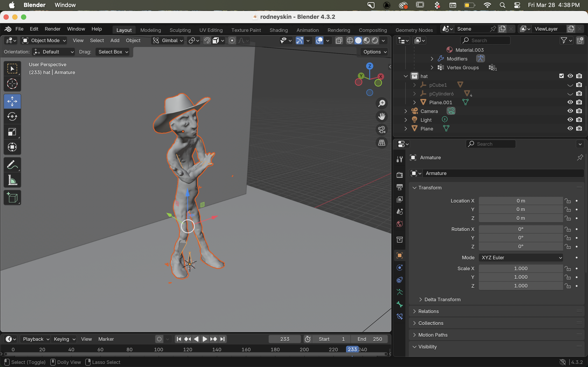Toggle camera view in viewport
Screen dimensions: 588x367
382,130
